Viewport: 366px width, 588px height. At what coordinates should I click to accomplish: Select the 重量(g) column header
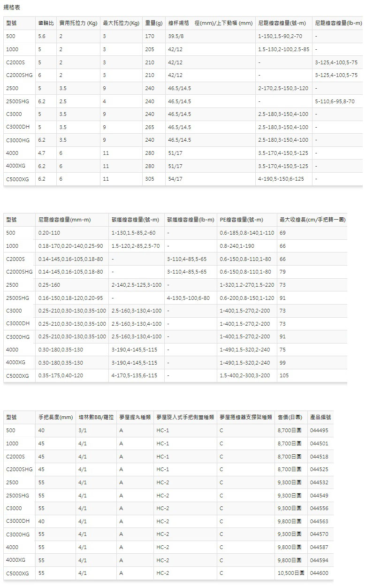[x=154, y=23]
